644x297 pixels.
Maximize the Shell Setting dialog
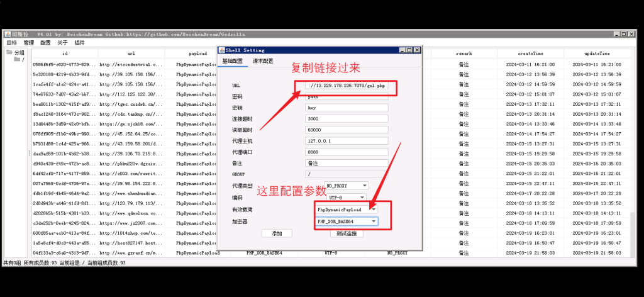coord(409,50)
